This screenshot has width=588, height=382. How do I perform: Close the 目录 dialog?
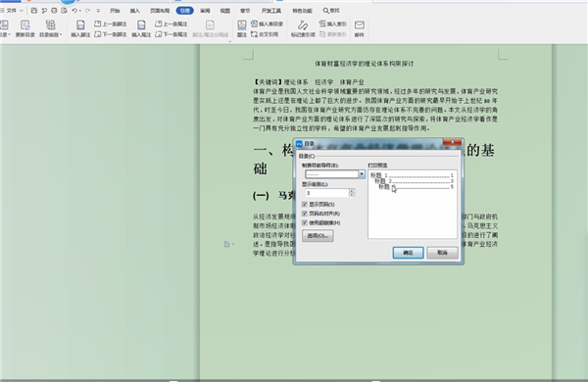452,142
